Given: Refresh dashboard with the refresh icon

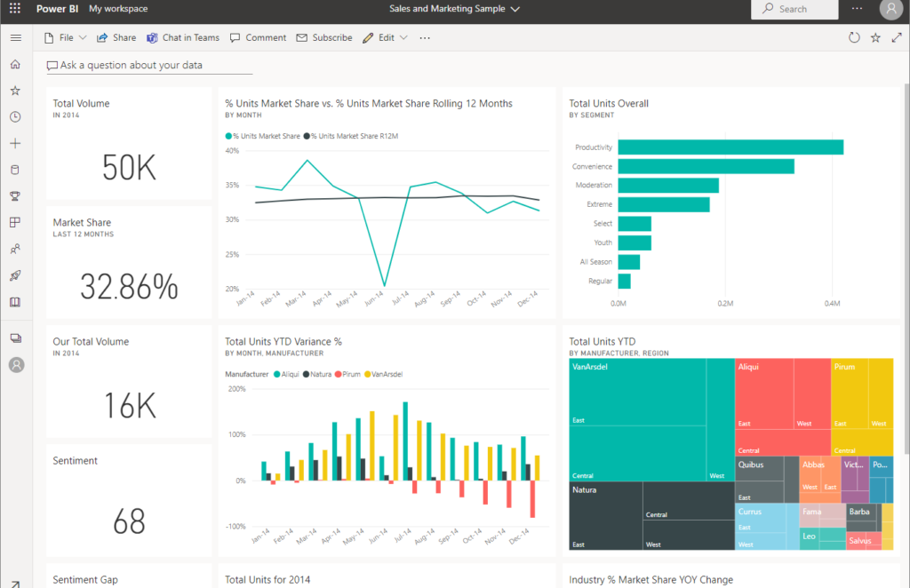Looking at the screenshot, I should click(x=854, y=38).
